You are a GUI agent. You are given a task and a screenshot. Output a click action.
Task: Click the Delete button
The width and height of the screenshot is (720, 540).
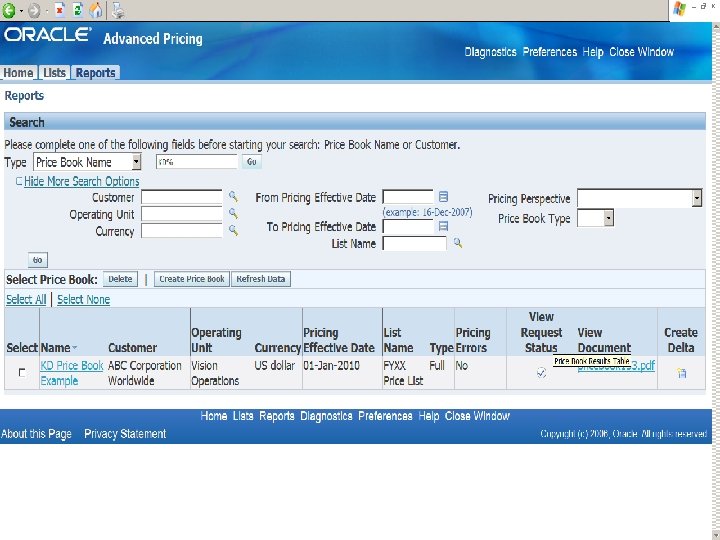120,279
